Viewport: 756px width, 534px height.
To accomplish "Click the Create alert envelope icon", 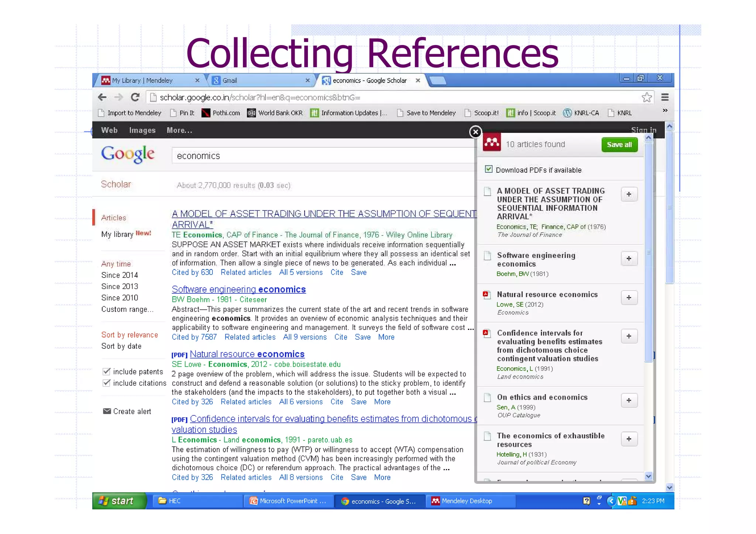I will (x=107, y=411).
